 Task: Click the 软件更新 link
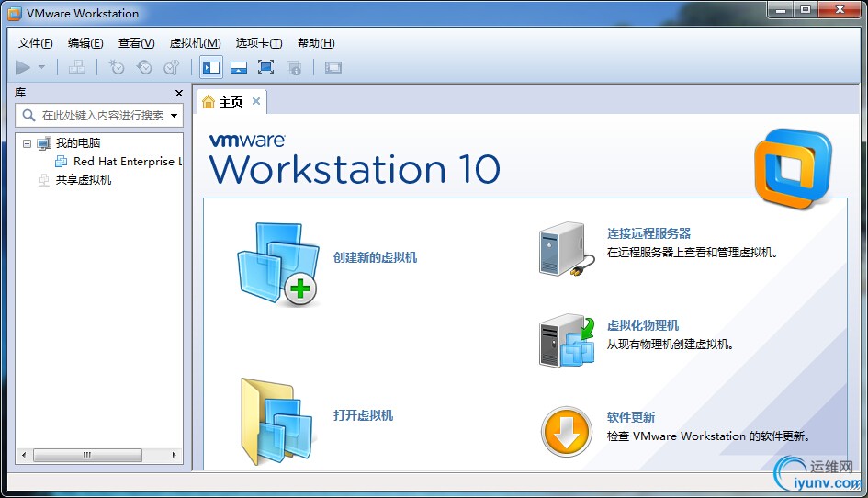(x=630, y=417)
